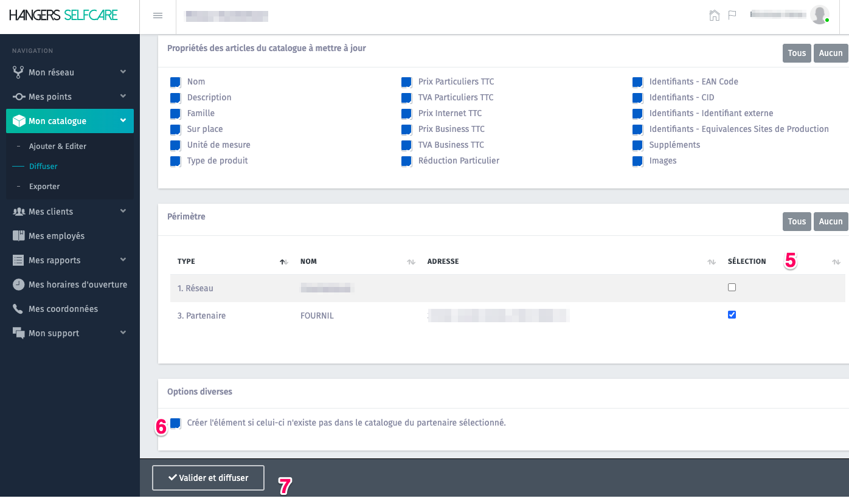This screenshot has height=504, width=849.
Task: Select the Diffuser submenu item
Action: coord(43,166)
